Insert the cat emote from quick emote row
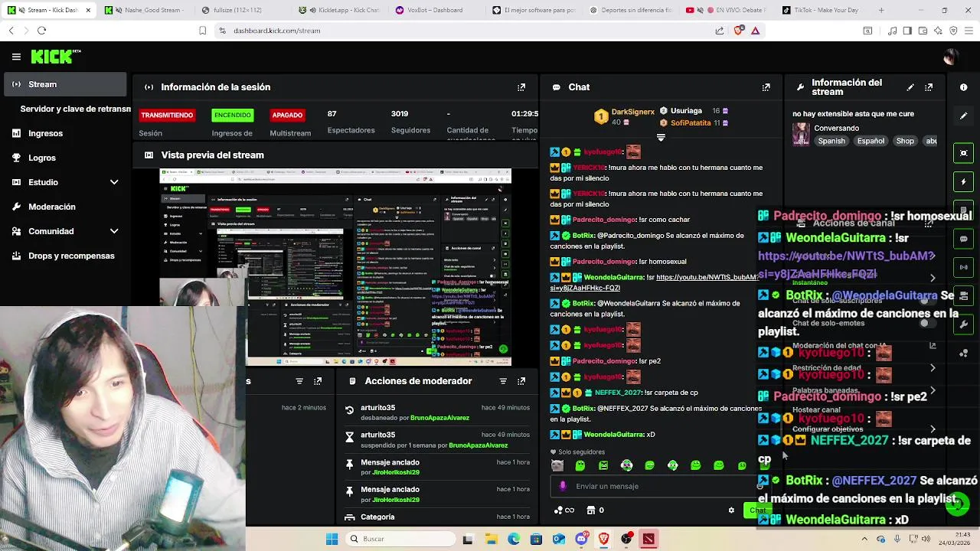 click(x=557, y=465)
